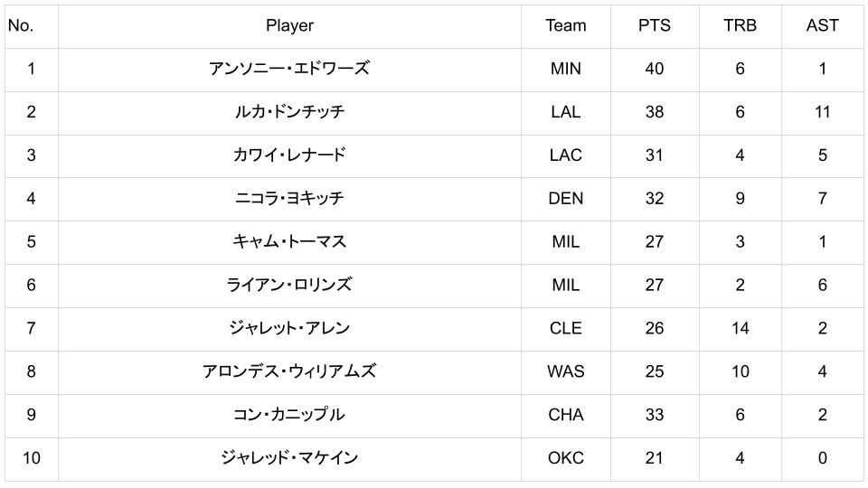Click the No. column header
868x488 pixels.
click(21, 25)
